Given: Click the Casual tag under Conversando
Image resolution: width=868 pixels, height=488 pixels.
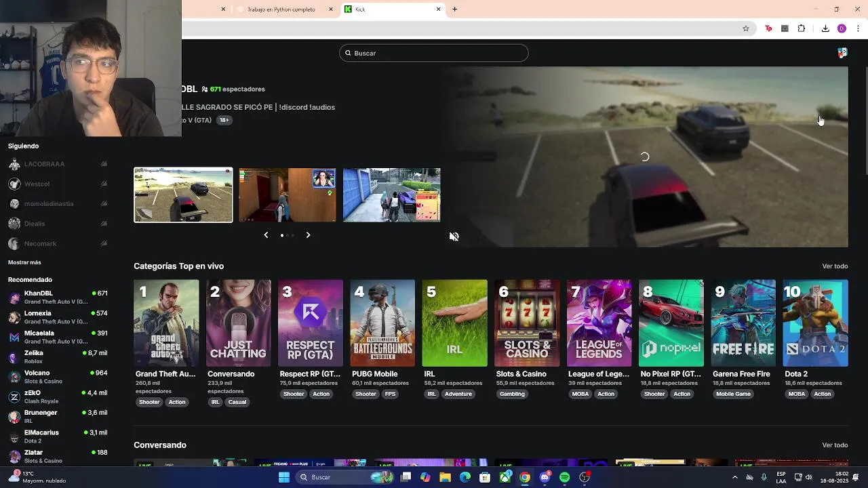Looking at the screenshot, I should point(237,402).
